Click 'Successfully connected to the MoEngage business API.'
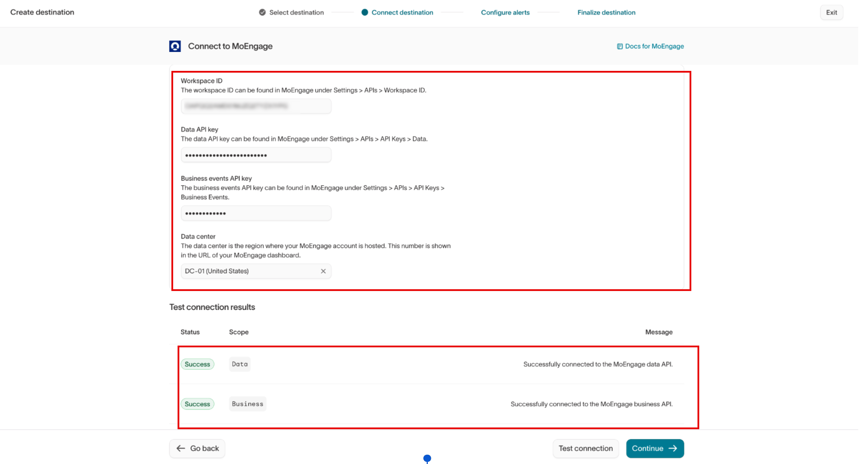Screen dimensions: 868x464 592,404
